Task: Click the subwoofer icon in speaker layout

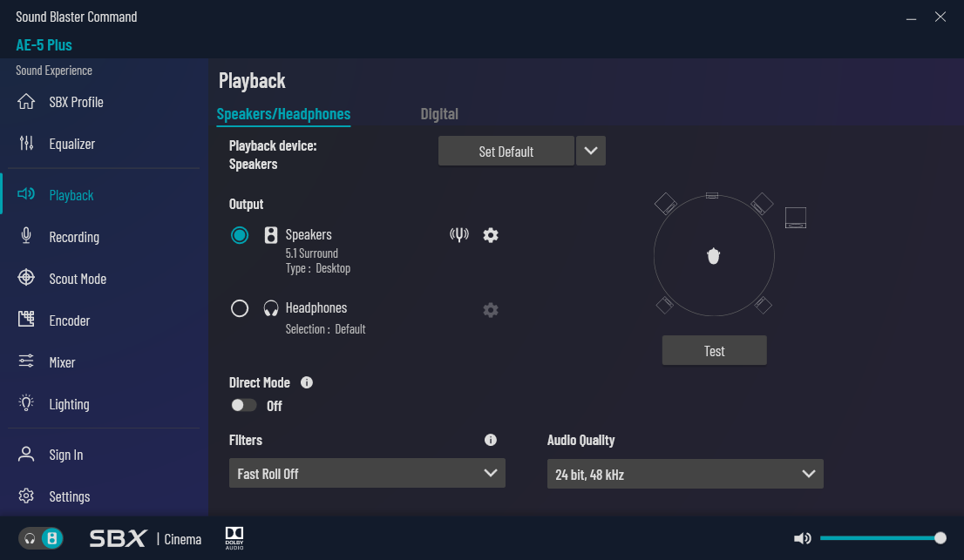Action: point(795,218)
